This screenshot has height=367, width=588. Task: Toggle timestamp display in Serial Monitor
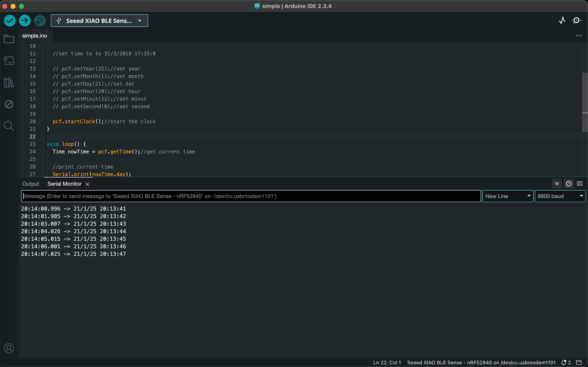[569, 184]
